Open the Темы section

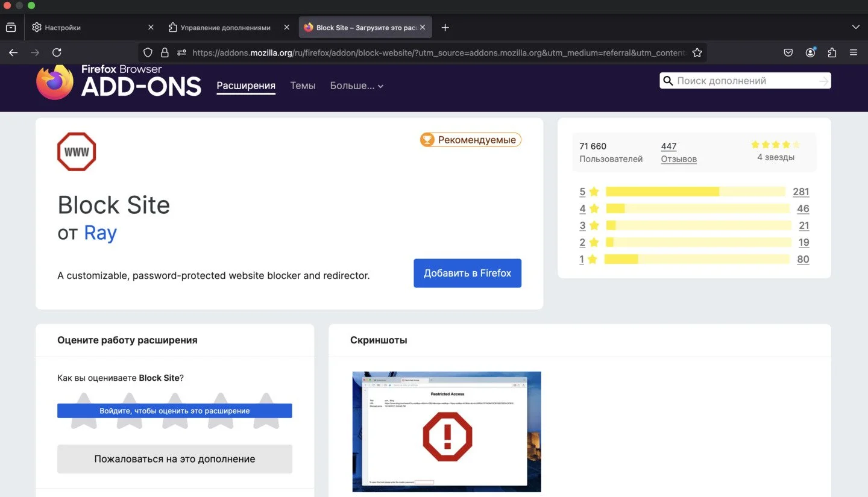coord(303,86)
